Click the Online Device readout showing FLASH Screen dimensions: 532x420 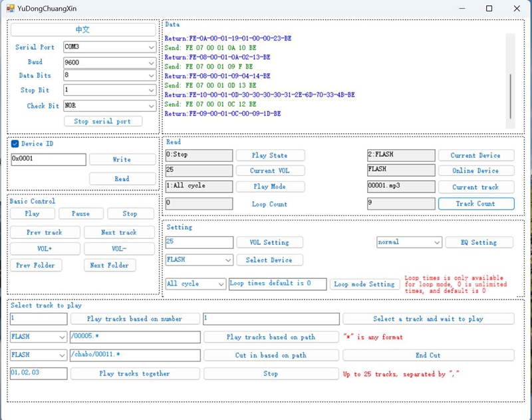[x=401, y=170]
